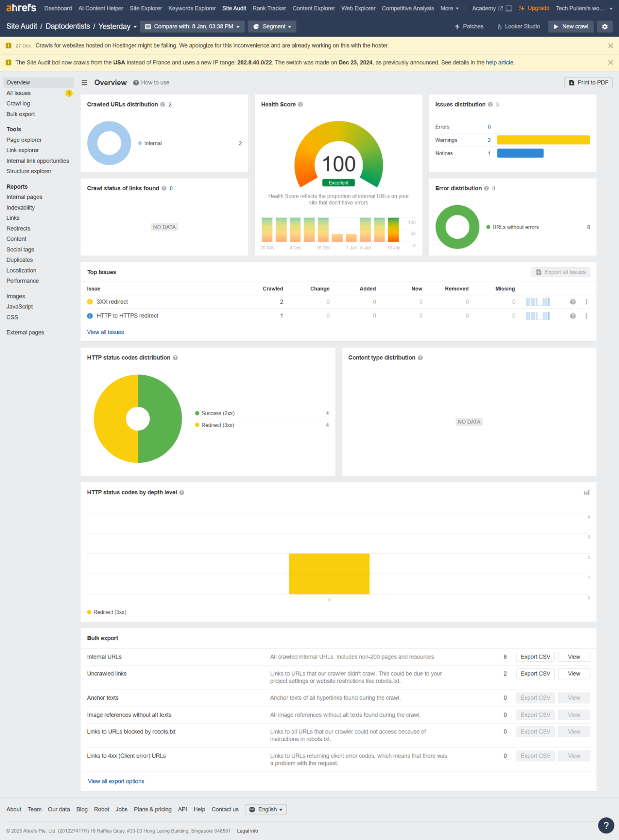Click the help icon next to Health Score
The height and width of the screenshot is (840, 619).
[x=300, y=105]
